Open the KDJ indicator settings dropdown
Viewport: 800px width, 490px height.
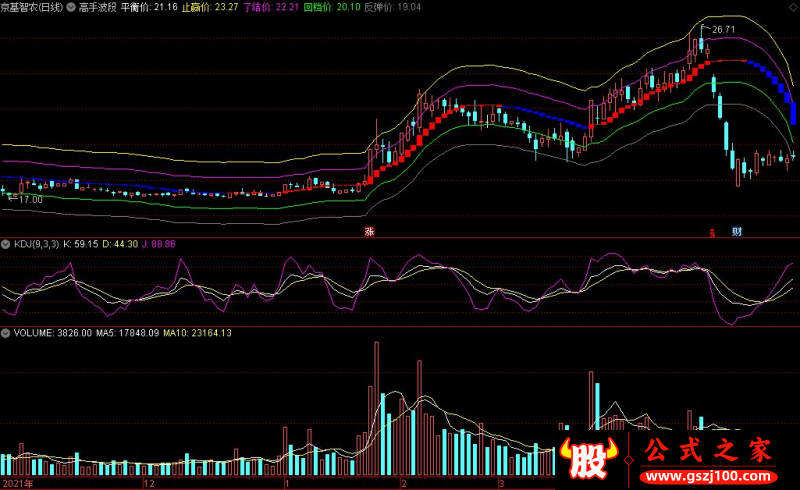click(x=5, y=244)
